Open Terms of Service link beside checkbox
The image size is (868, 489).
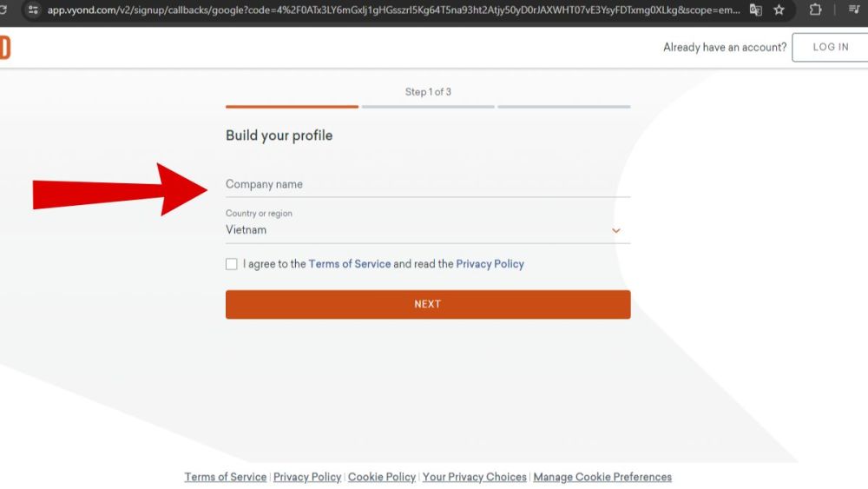click(350, 264)
